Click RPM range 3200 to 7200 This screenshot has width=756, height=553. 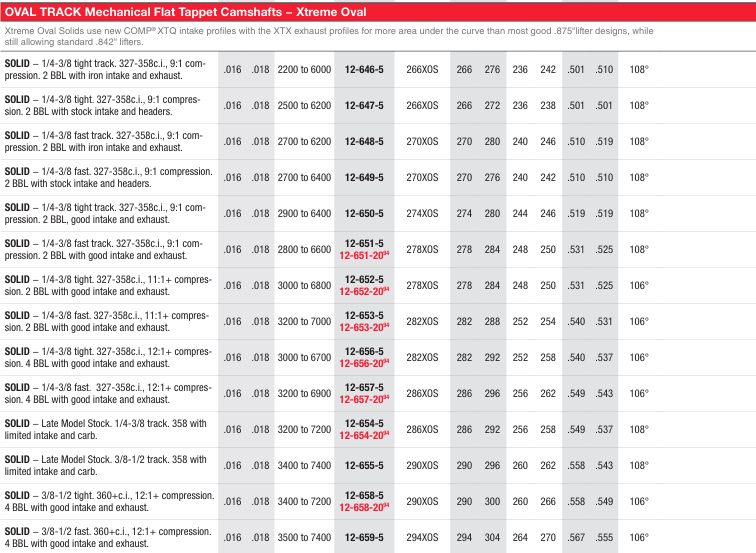point(304,429)
